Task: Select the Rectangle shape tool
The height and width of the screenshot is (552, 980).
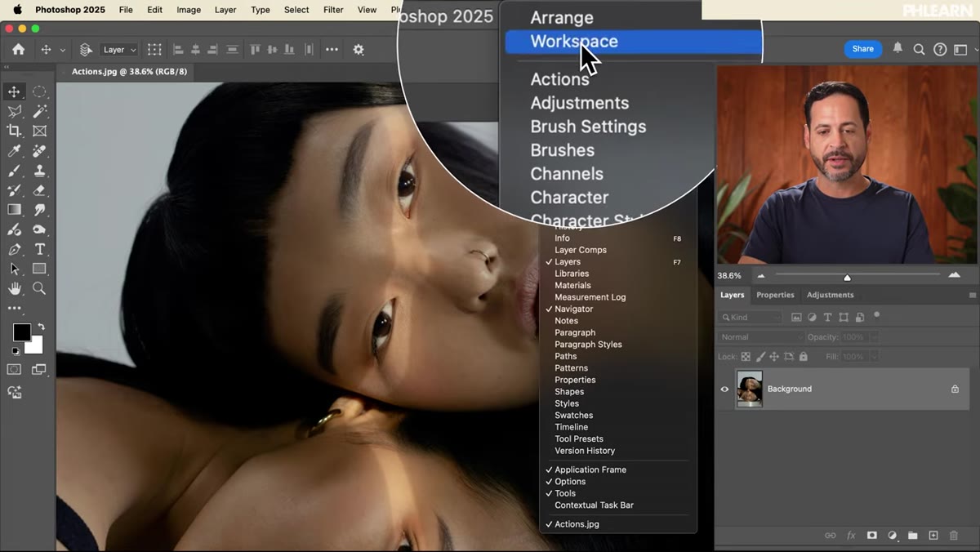Action: (x=39, y=269)
